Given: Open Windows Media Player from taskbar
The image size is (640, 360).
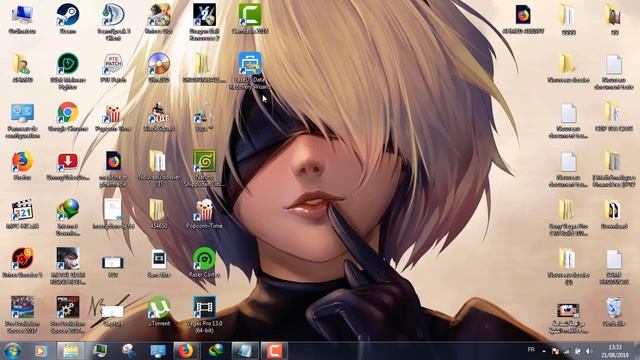Looking at the screenshot, I should 40,351.
